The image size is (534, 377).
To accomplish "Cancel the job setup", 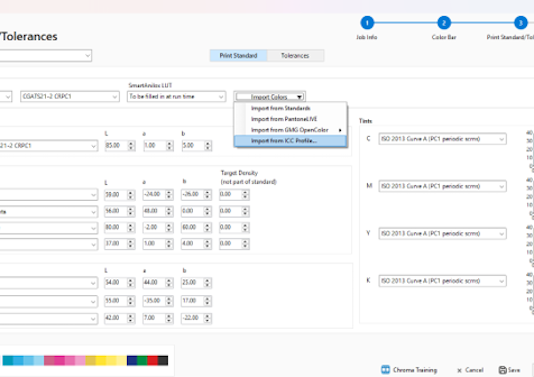I will (x=470, y=370).
